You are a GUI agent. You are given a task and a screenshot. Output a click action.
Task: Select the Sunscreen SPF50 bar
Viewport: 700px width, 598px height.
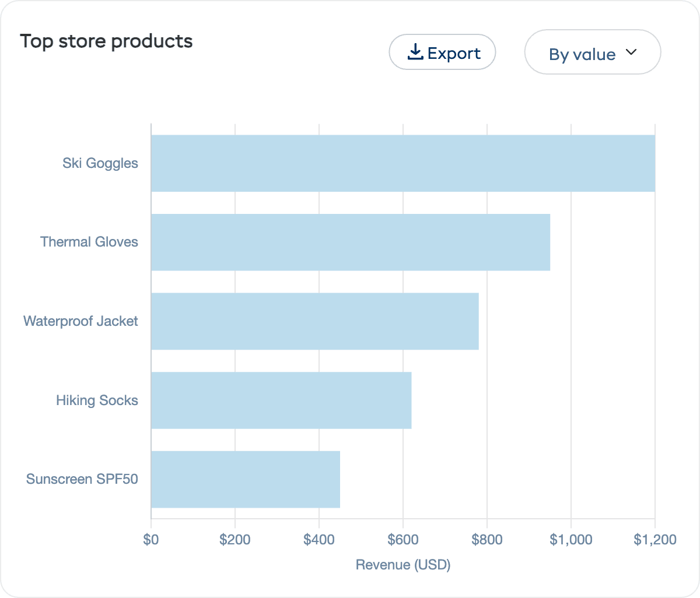click(x=245, y=479)
